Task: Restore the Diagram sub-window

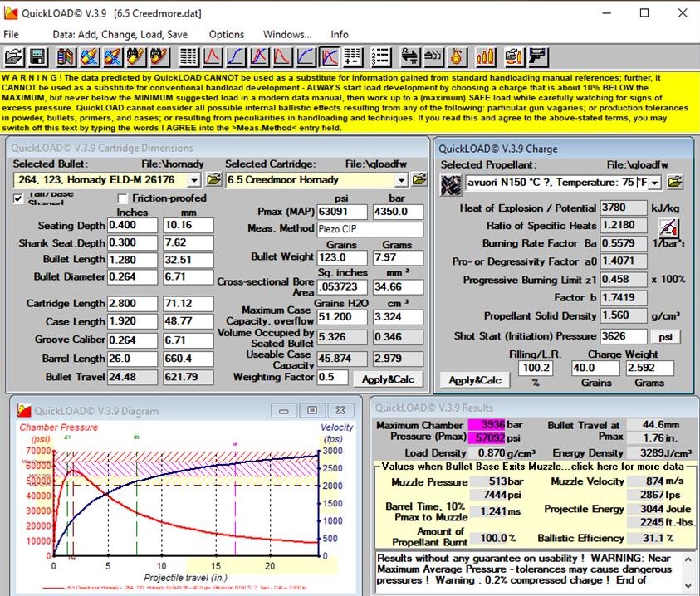Action: click(312, 410)
